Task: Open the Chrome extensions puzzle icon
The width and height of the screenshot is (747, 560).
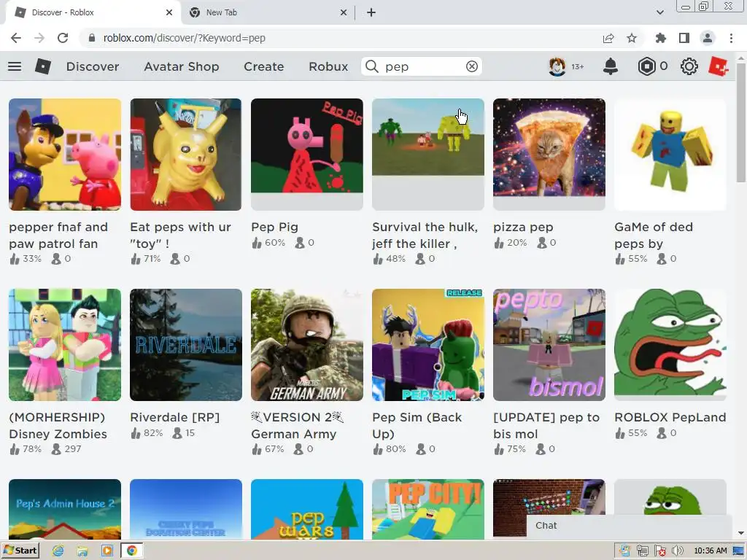Action: [x=660, y=38]
